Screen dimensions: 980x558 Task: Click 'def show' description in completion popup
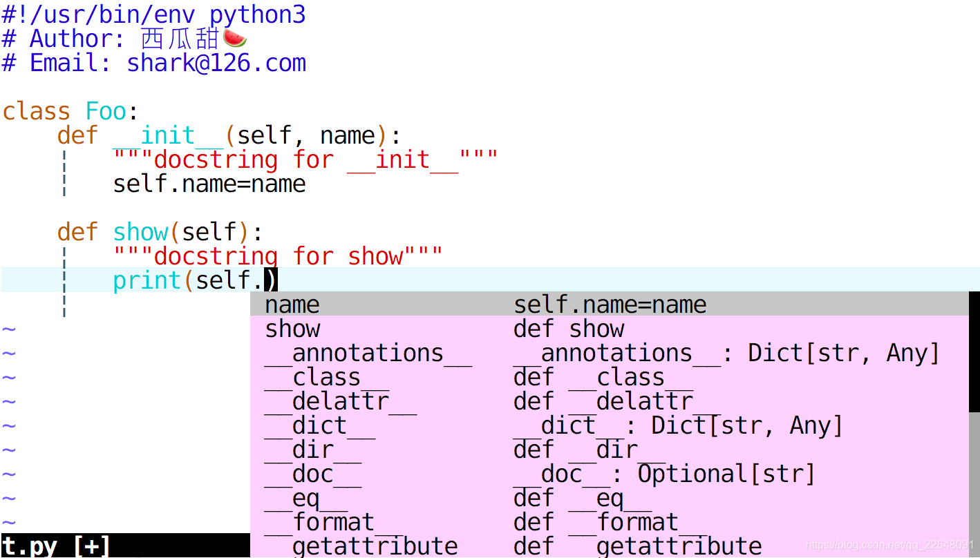569,328
